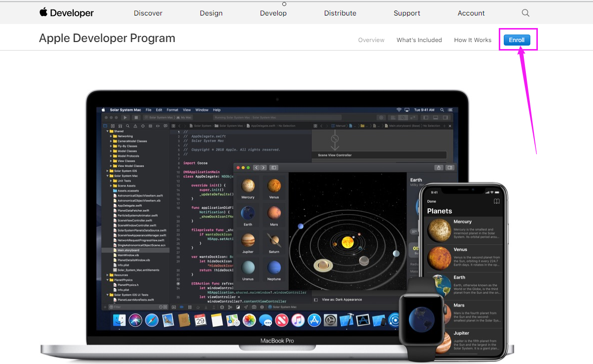This screenshot has width=593, height=364.
Task: Open Contacts book icon in dock
Action: click(x=184, y=320)
